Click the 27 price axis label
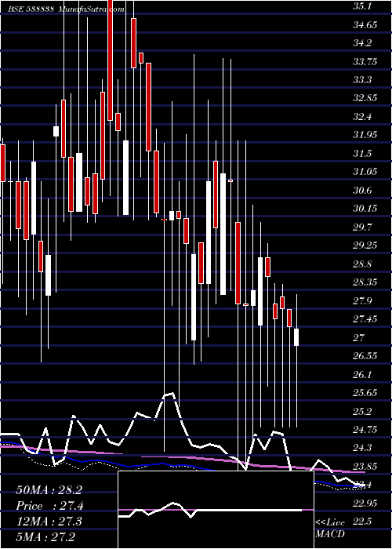This screenshot has height=549, width=392. pyautogui.click(x=359, y=337)
